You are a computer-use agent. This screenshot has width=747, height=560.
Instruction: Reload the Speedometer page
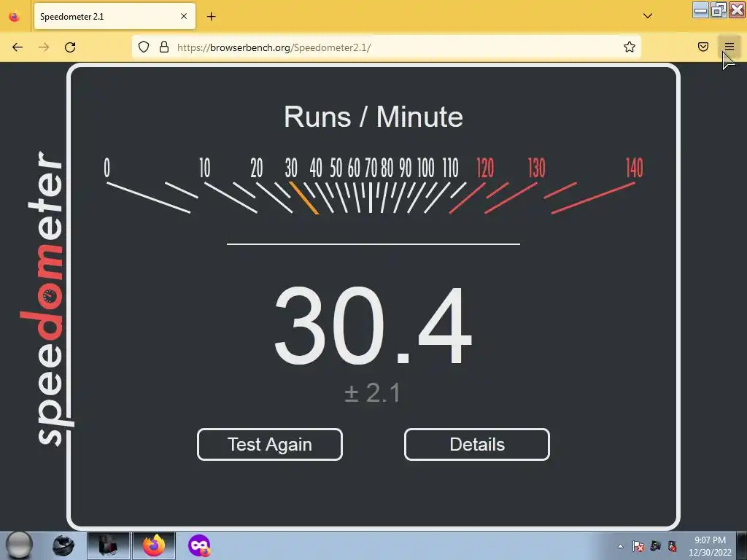click(70, 47)
